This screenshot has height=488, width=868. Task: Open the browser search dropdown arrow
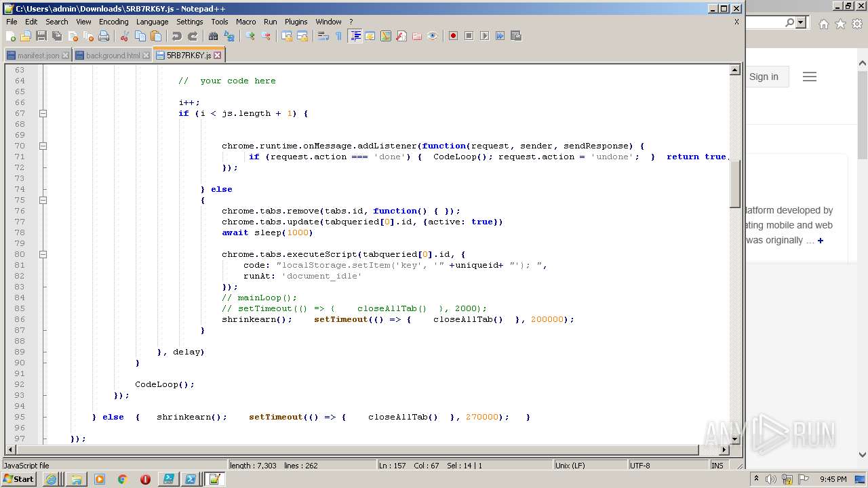[801, 22]
